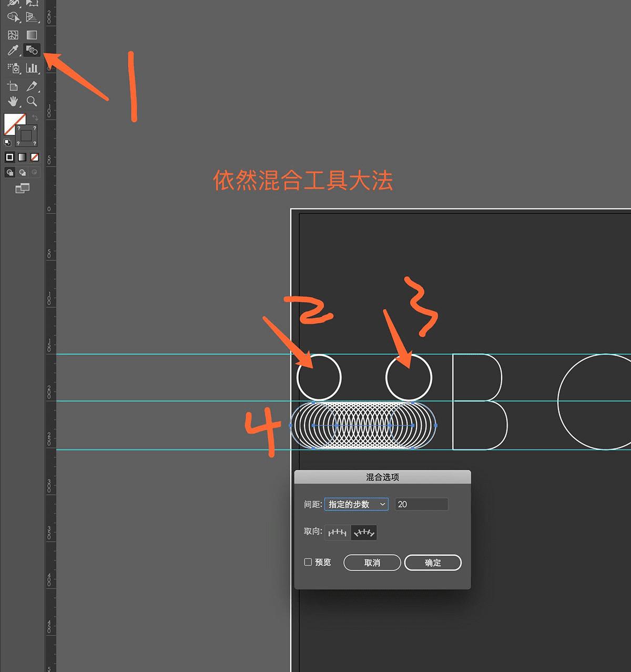Select the Gradient tool
Image resolution: width=631 pixels, height=672 pixels.
[32, 35]
